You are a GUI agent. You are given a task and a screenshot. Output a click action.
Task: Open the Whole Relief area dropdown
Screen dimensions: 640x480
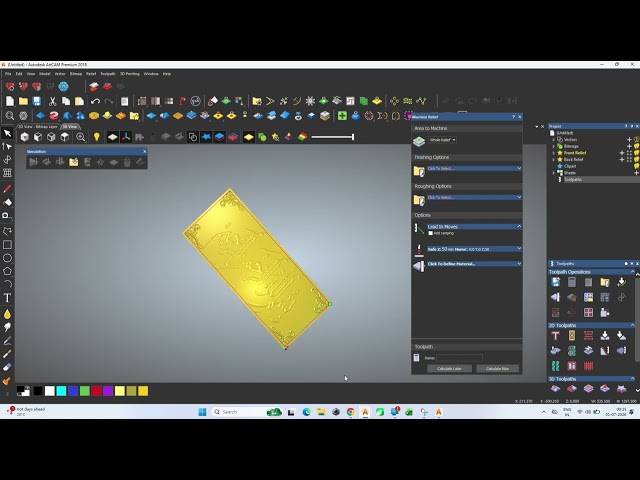click(x=442, y=140)
